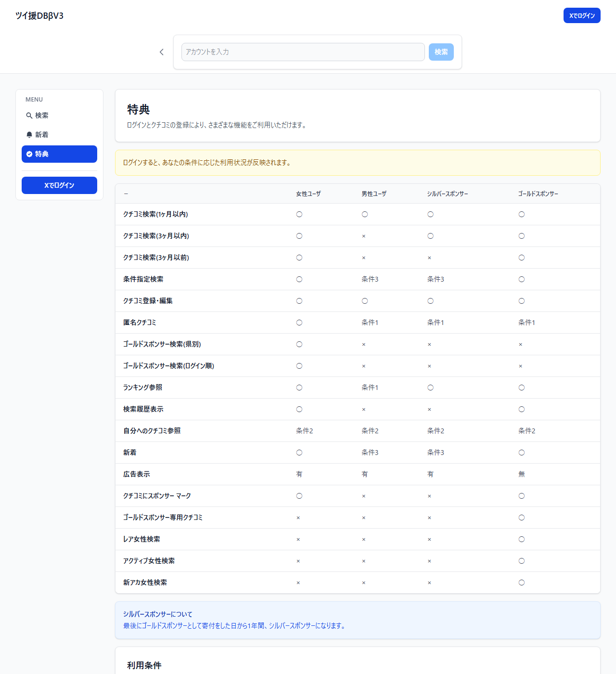This screenshot has height=674, width=616.
Task: Click row label 新アカ女性検索
Action: (145, 583)
